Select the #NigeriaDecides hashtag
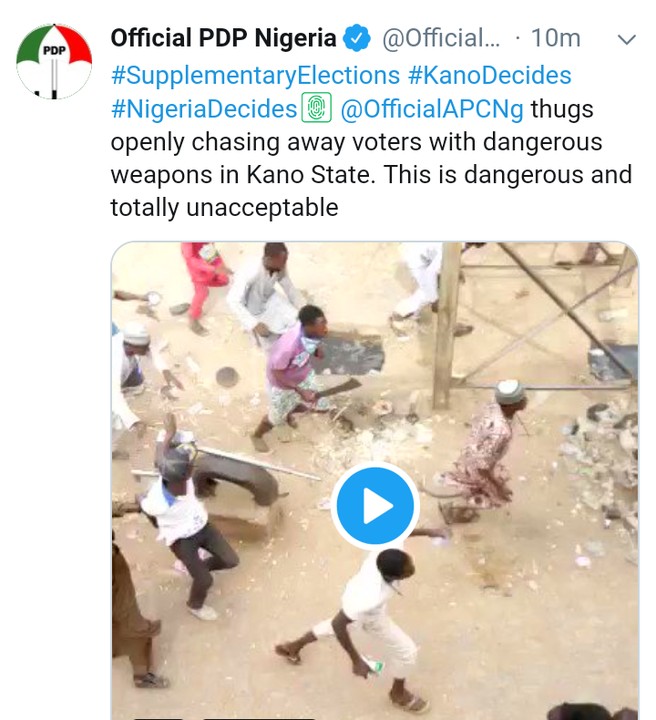Viewport: 656px width, 720px height. tap(204, 108)
